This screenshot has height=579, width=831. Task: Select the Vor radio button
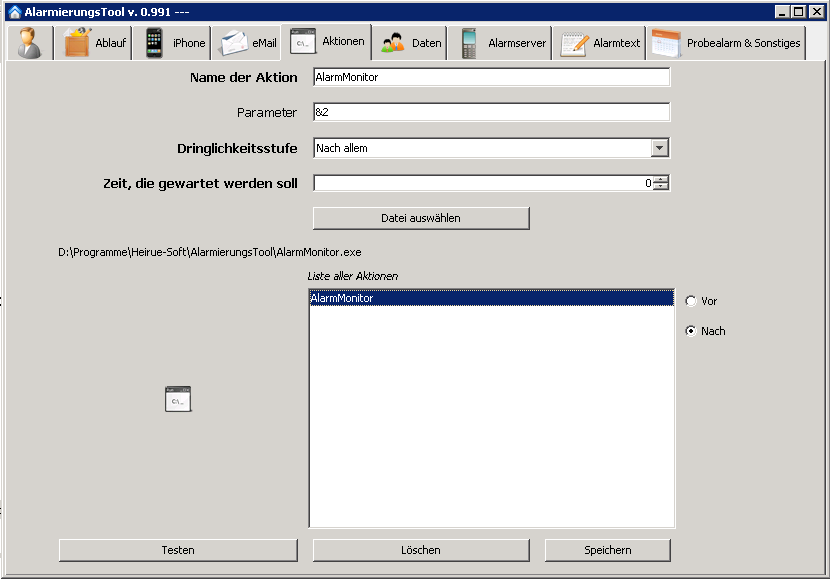tap(691, 301)
